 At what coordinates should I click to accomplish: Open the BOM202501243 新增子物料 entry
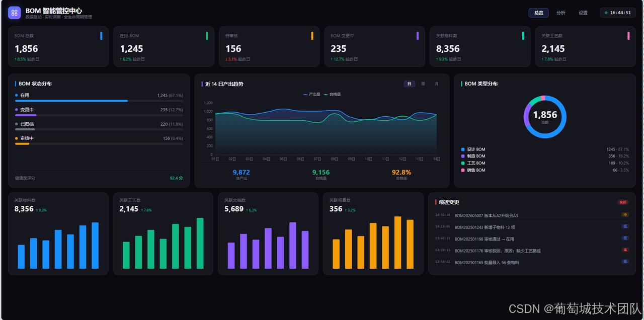(x=532, y=227)
